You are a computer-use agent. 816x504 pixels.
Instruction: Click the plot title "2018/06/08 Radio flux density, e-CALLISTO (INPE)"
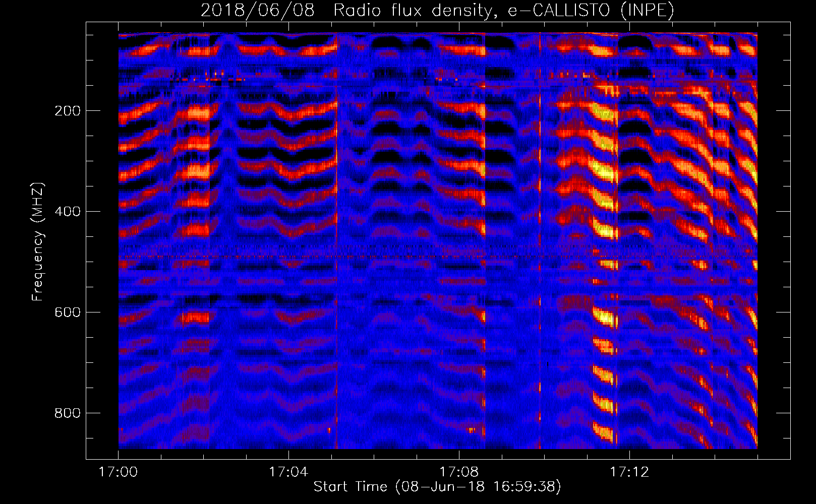coord(437,11)
